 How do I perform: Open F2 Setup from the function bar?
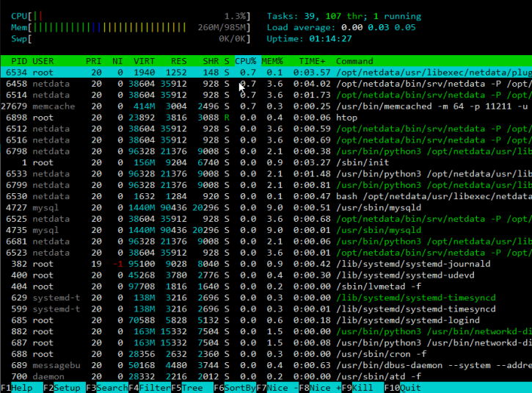pos(63,387)
